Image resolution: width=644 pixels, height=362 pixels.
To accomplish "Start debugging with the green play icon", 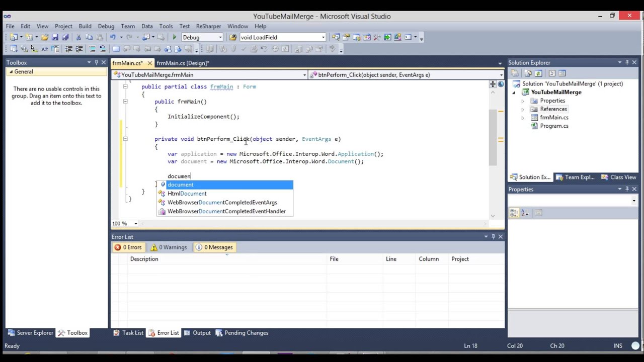I will (x=174, y=37).
